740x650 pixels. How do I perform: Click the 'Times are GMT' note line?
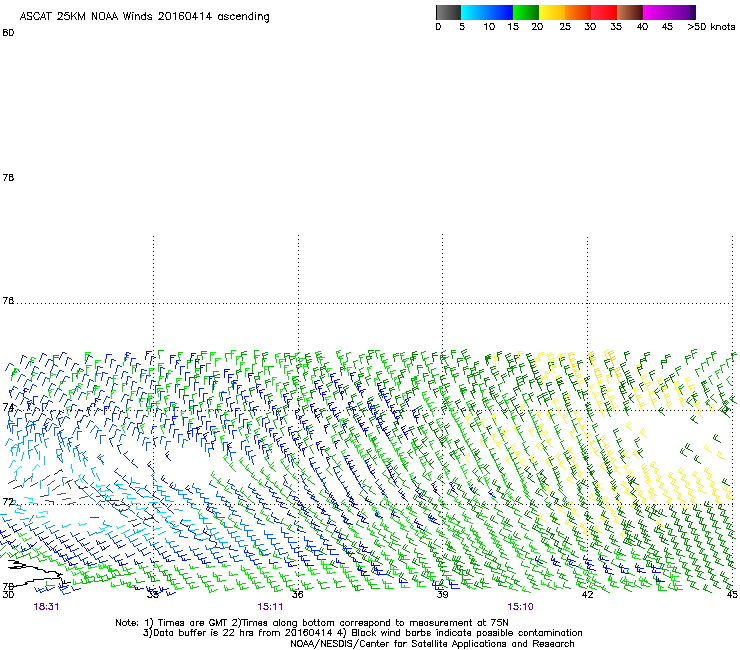tap(312, 623)
